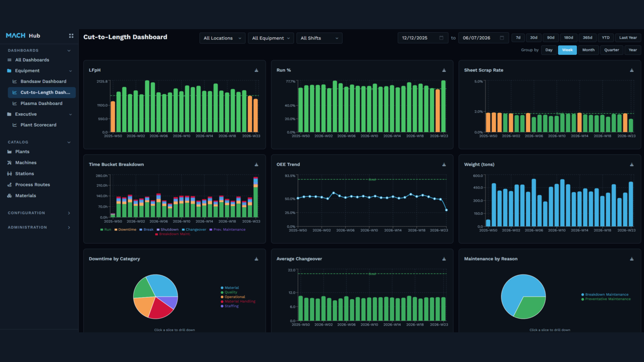Download the LFpH chart data
The height and width of the screenshot is (362, 644).
pos(256,70)
